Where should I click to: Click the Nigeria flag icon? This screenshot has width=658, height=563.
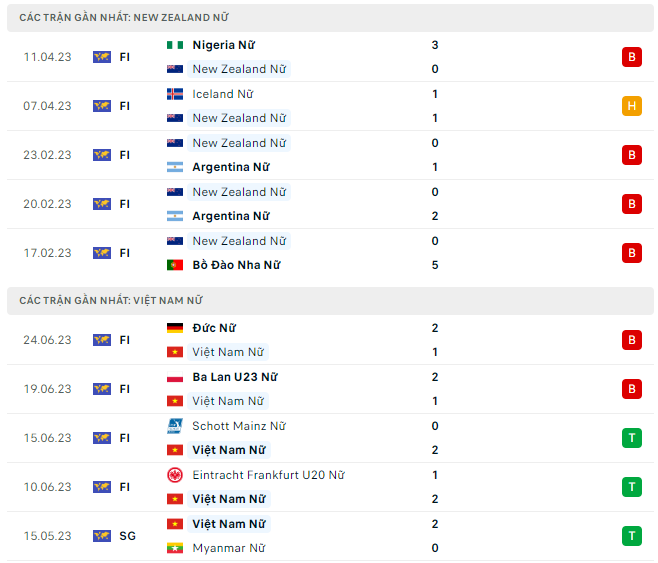pos(175,45)
